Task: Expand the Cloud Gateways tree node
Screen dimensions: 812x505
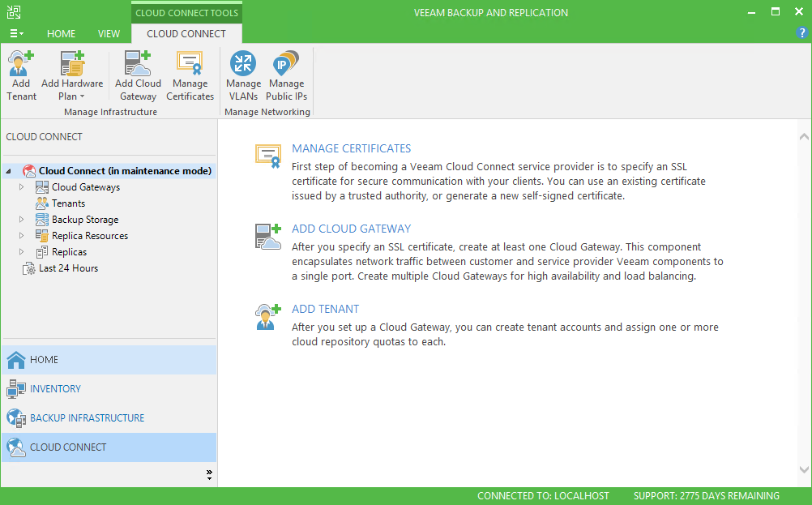Action: click(x=21, y=187)
